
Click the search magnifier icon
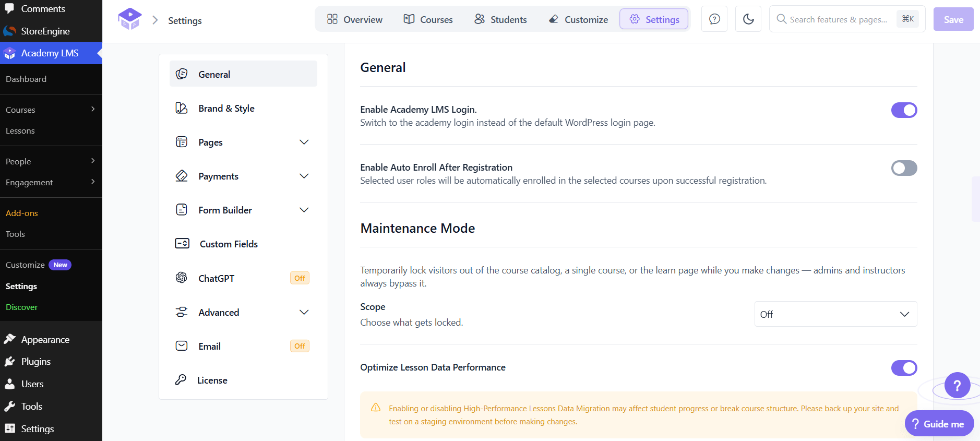coord(781,19)
